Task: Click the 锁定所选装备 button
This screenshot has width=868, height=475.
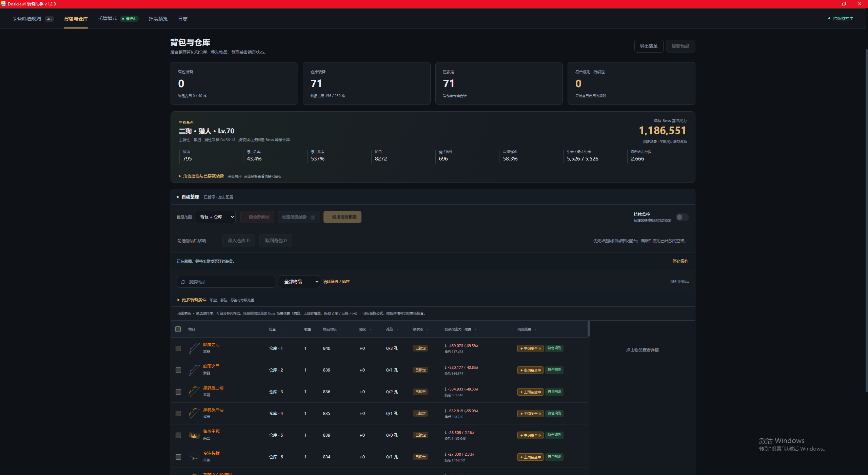Action: pos(299,217)
